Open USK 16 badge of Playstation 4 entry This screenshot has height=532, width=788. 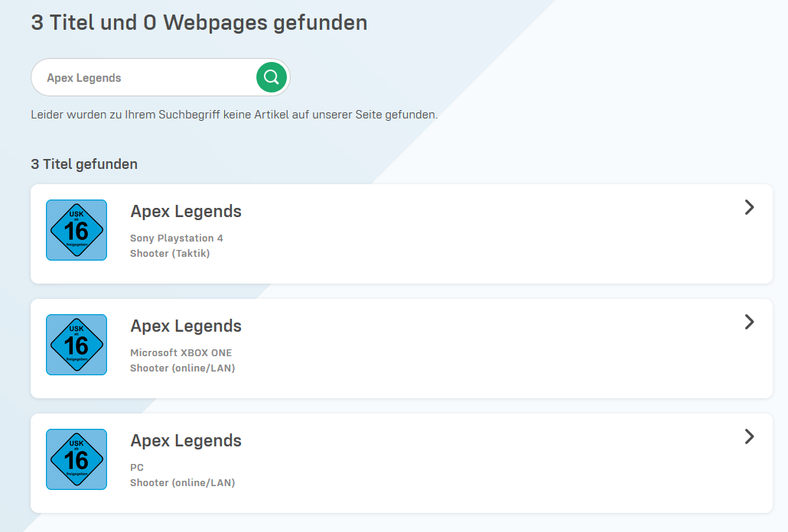(x=77, y=230)
